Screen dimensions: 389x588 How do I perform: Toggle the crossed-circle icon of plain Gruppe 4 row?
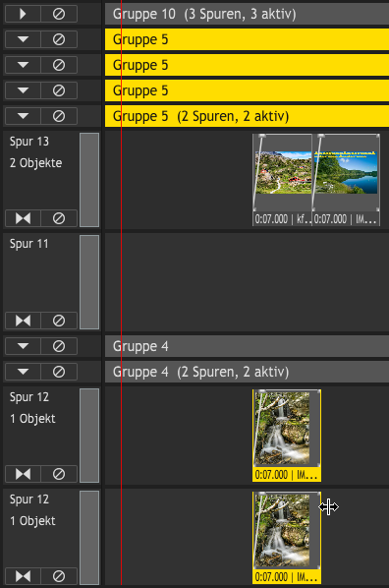pos(59,346)
